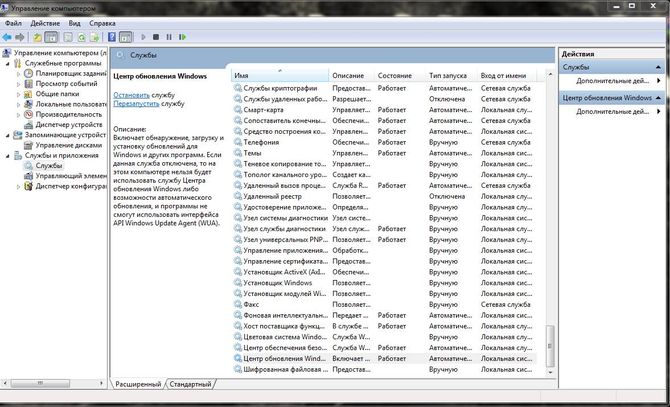Collapse the Служебные программы tree node
The width and height of the screenshot is (670, 407).
[7, 63]
